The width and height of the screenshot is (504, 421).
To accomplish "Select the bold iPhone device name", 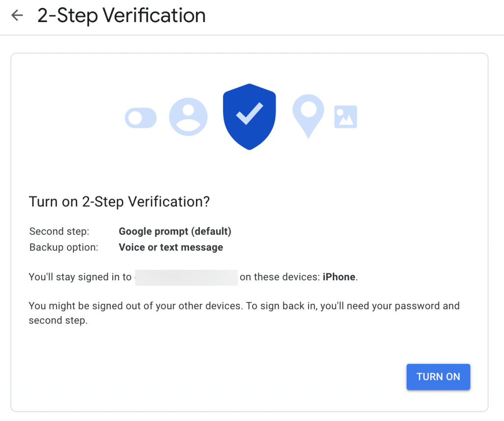I will pyautogui.click(x=339, y=277).
